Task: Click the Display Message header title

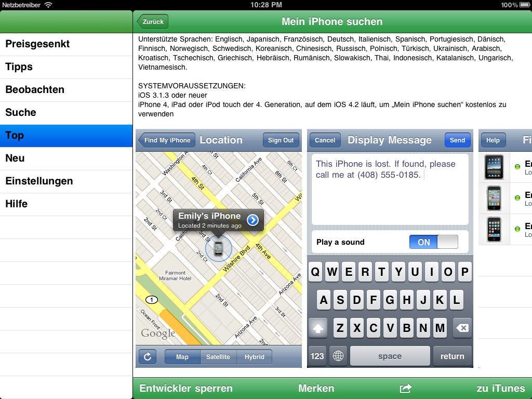Action: [x=390, y=140]
